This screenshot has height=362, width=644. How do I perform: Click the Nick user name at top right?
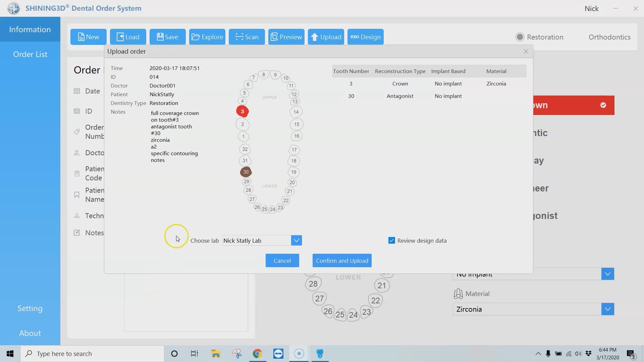point(591,8)
